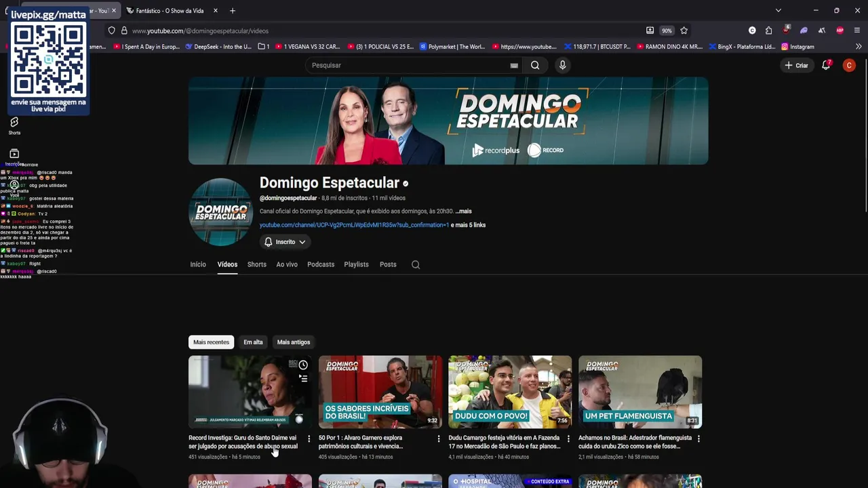Select Em alta filter chip

(x=253, y=342)
